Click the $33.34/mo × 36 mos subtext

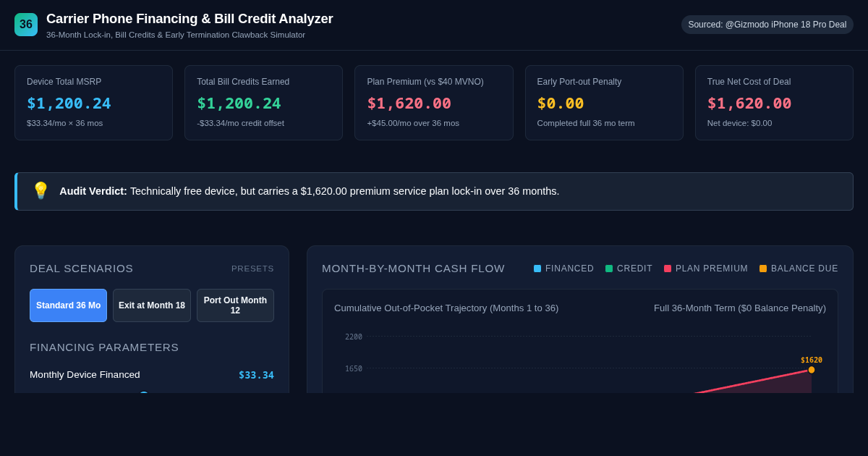click(x=65, y=123)
